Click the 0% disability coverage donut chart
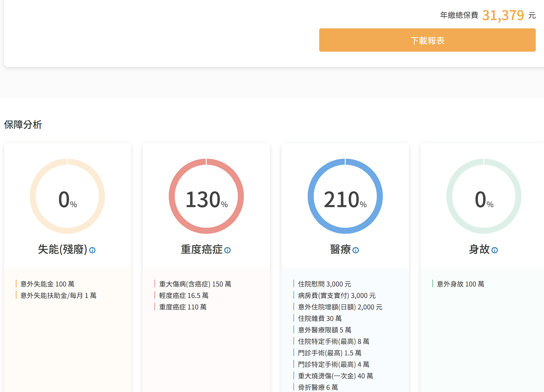This screenshot has width=544, height=392. (68, 196)
